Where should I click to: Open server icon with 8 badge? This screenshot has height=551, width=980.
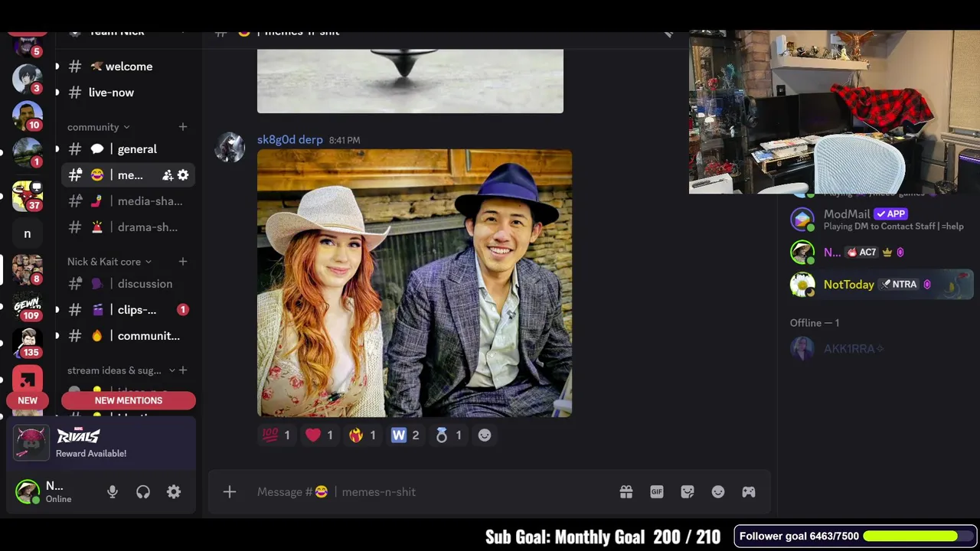point(28,269)
